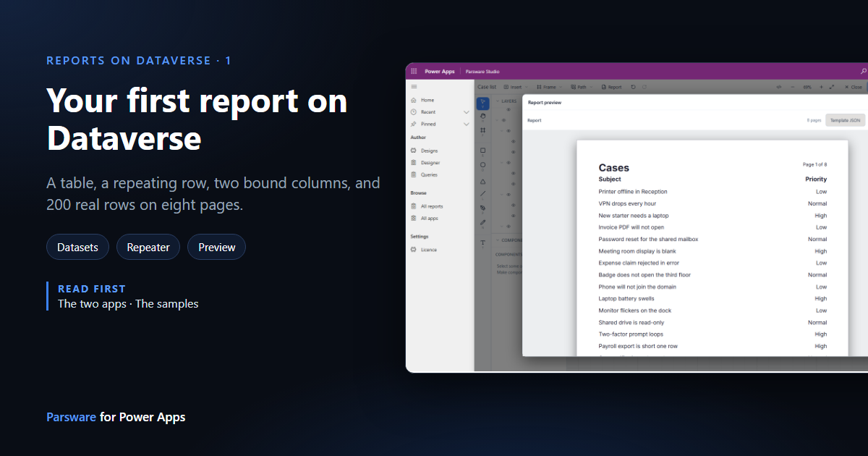This screenshot has height=456, width=868.
Task: Click the 'Meeting room display is blank' row
Action: click(712, 251)
